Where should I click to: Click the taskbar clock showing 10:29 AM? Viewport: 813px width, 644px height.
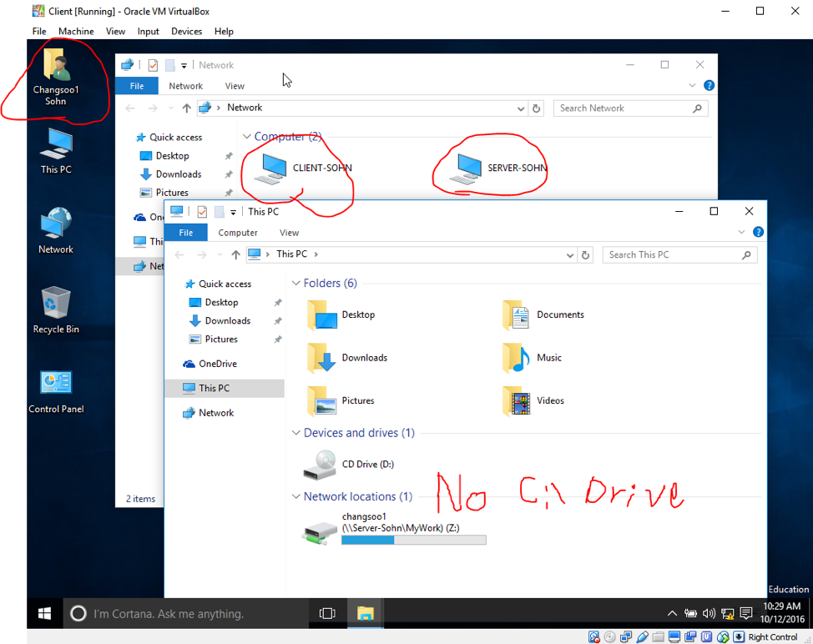coord(782,612)
